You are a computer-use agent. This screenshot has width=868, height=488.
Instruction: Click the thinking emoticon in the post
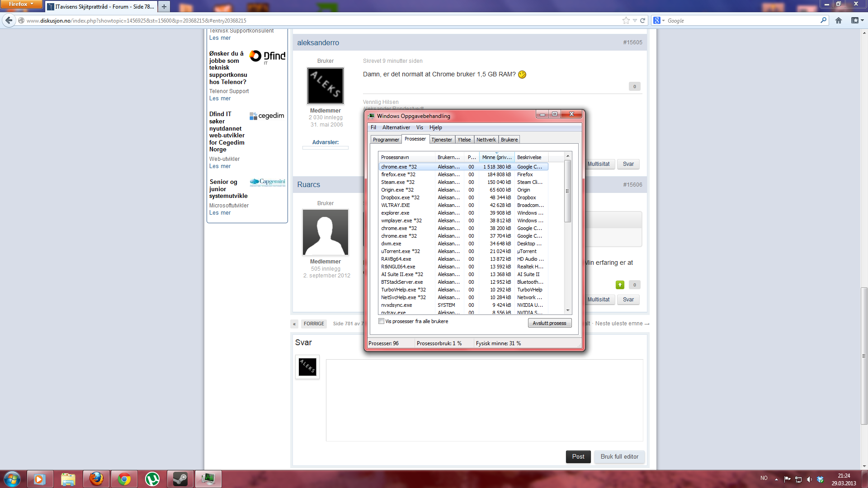coord(522,75)
